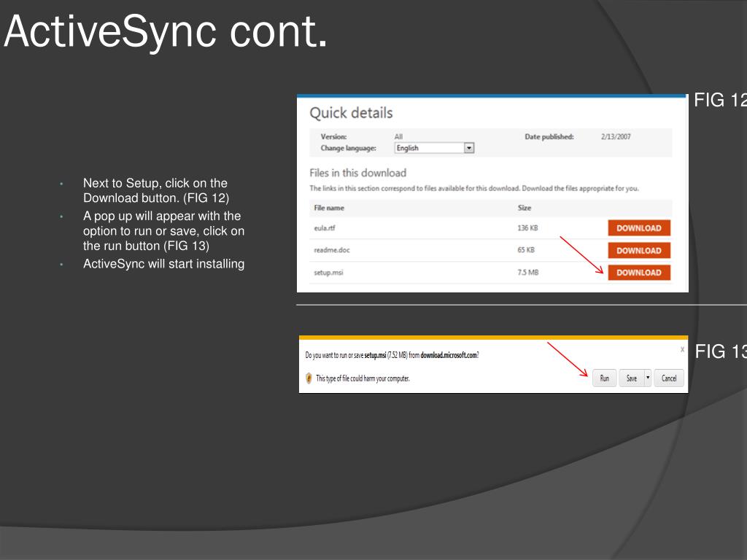This screenshot has height=560, width=747.
Task: Download the eula.rtf file
Action: click(639, 228)
